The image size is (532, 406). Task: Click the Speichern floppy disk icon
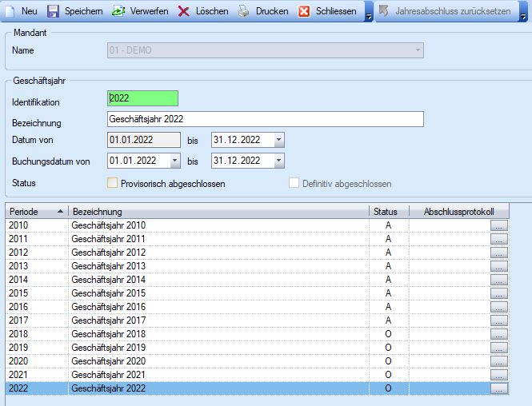pos(53,12)
